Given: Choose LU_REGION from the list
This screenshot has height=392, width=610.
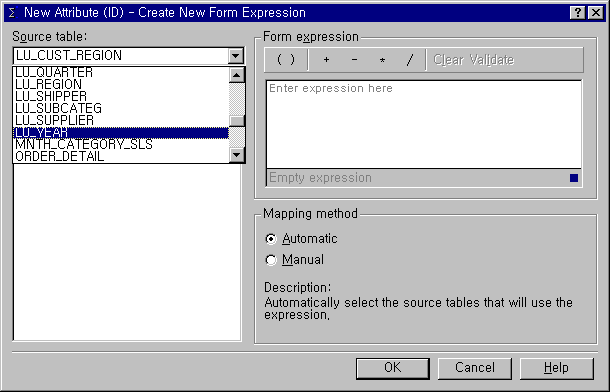Looking at the screenshot, I should tap(121, 84).
